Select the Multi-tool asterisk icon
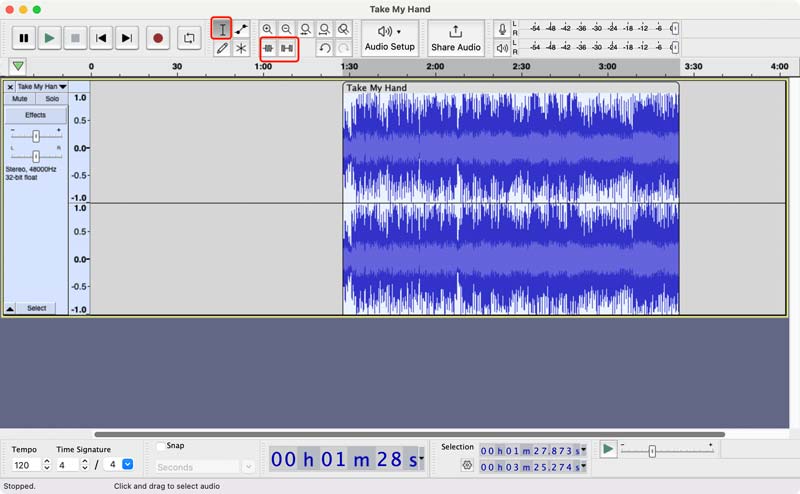The width and height of the screenshot is (800, 494). 241,48
